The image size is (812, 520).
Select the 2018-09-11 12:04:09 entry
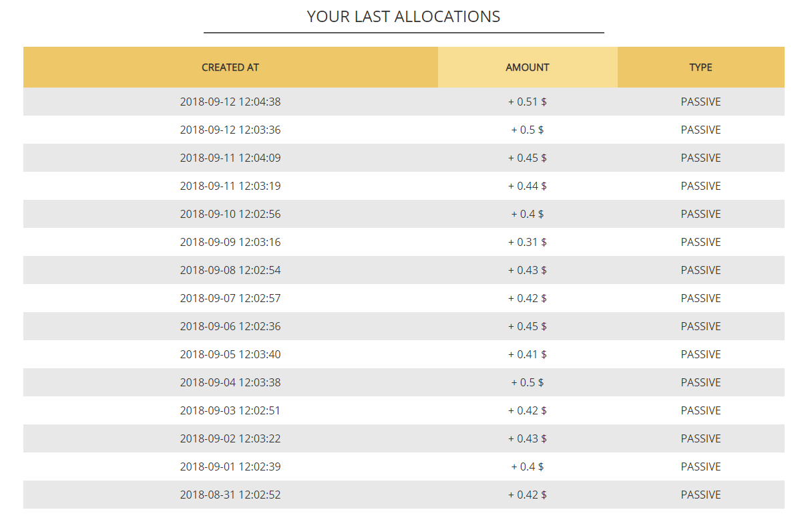point(230,158)
